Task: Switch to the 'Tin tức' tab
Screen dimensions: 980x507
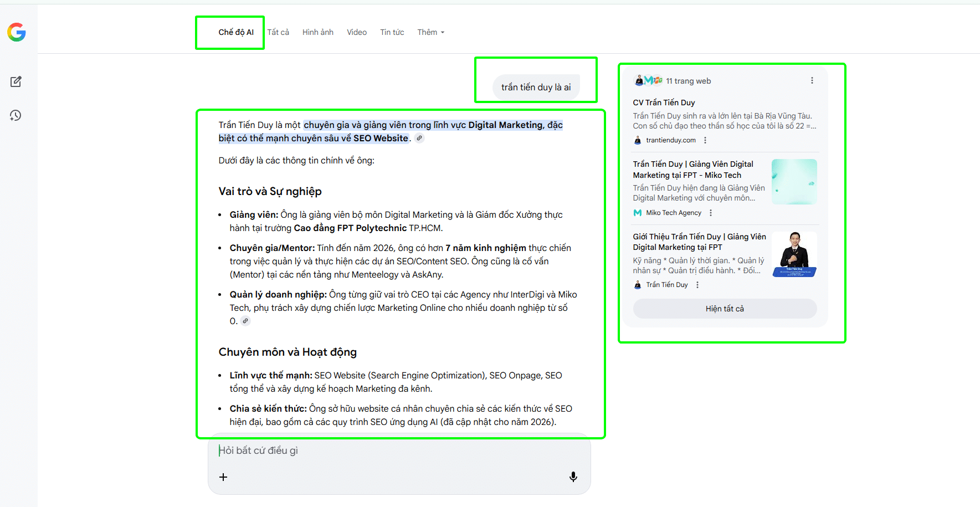Action: coord(392,32)
